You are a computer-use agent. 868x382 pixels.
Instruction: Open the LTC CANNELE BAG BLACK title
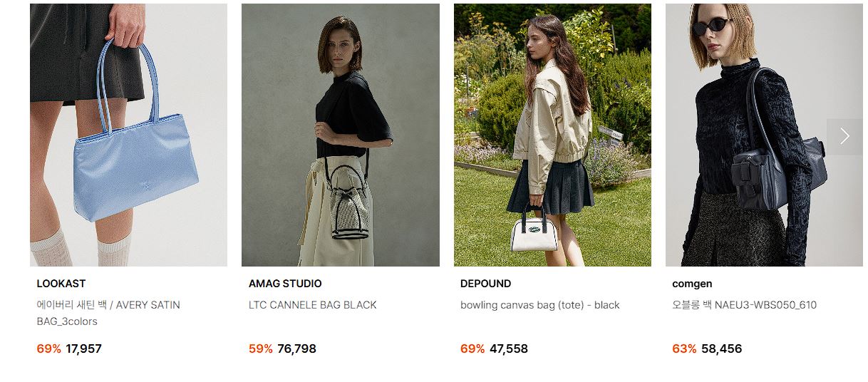[313, 305]
